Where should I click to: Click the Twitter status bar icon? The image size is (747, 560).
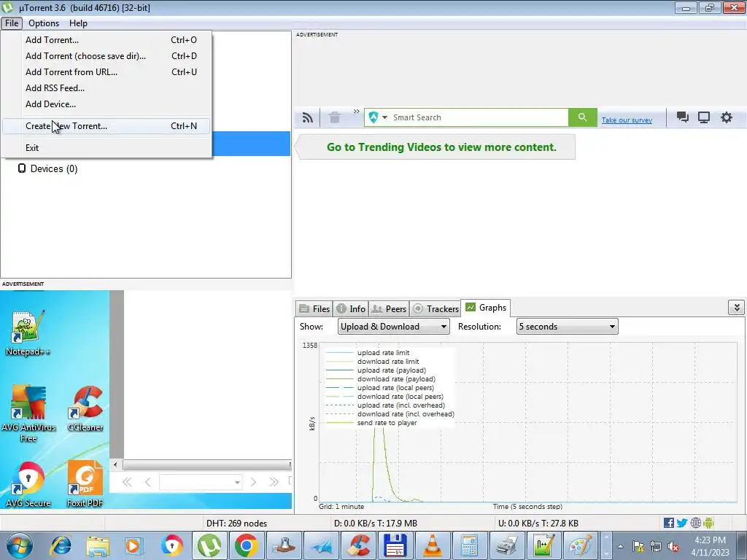682,523
